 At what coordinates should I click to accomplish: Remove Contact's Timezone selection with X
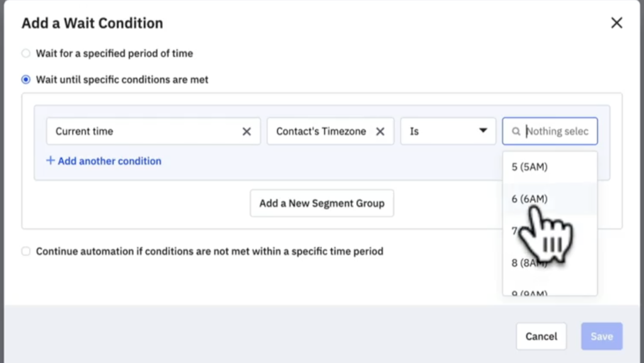pyautogui.click(x=380, y=131)
